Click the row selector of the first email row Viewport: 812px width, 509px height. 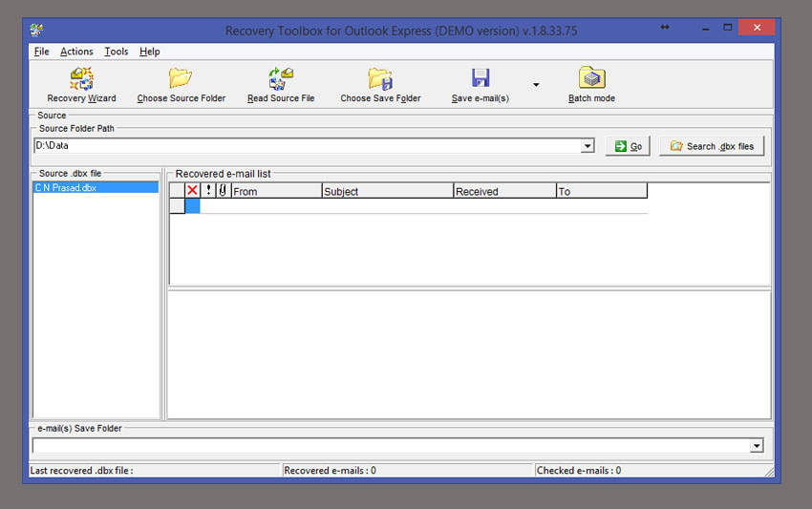(177, 206)
